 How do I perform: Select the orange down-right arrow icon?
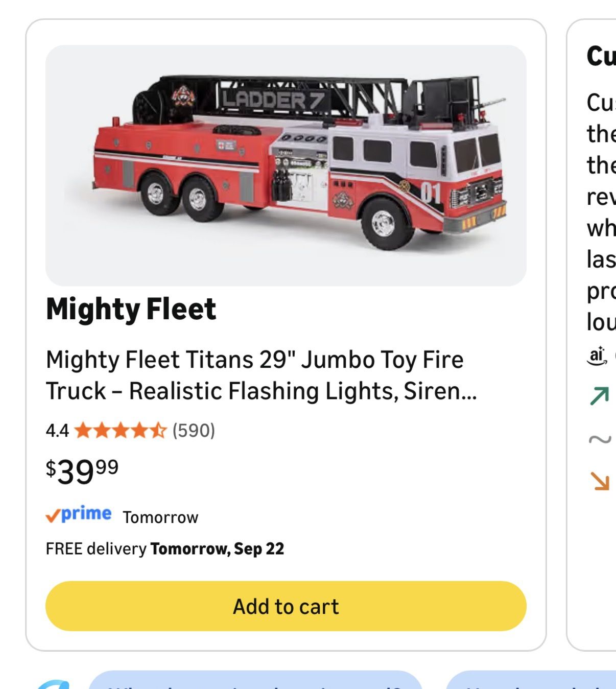click(600, 481)
